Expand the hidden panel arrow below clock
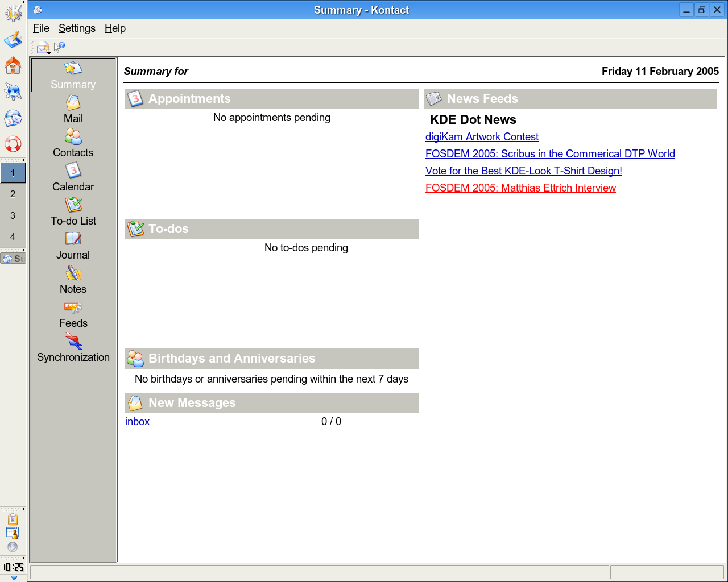728x582 pixels. [14, 578]
